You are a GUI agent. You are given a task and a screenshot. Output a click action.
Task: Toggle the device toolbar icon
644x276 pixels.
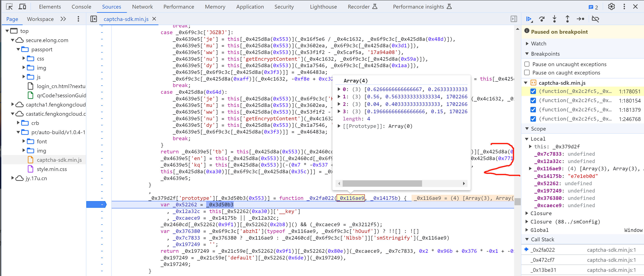point(22,7)
